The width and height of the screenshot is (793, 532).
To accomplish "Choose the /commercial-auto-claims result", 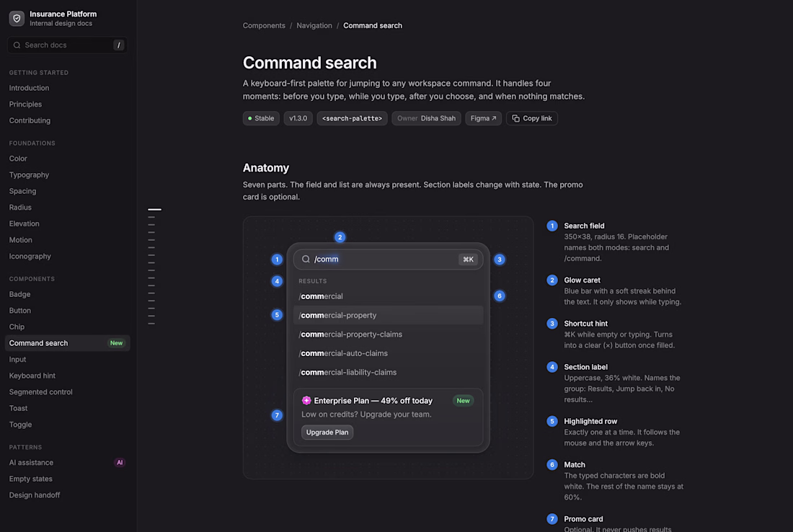I will pos(388,353).
